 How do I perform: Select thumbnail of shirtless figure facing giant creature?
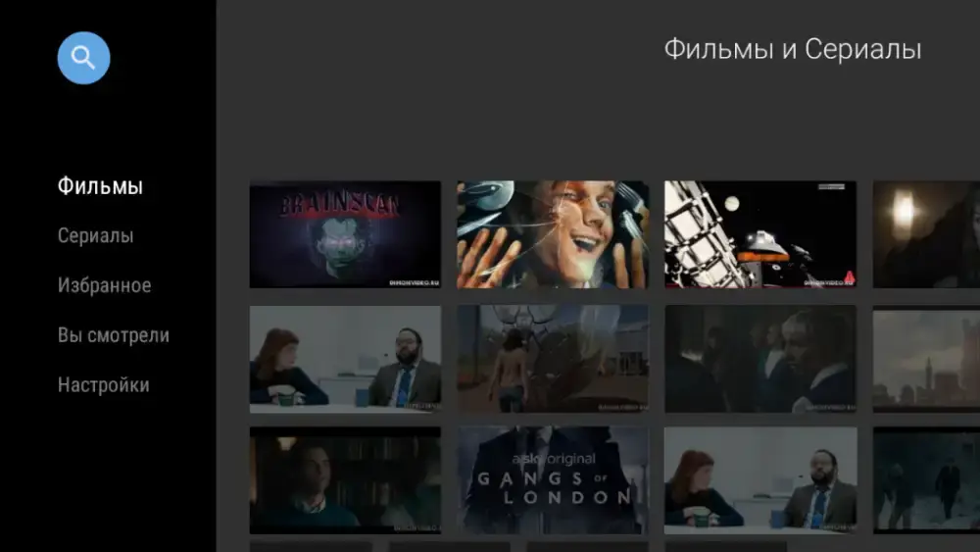pyautogui.click(x=553, y=358)
